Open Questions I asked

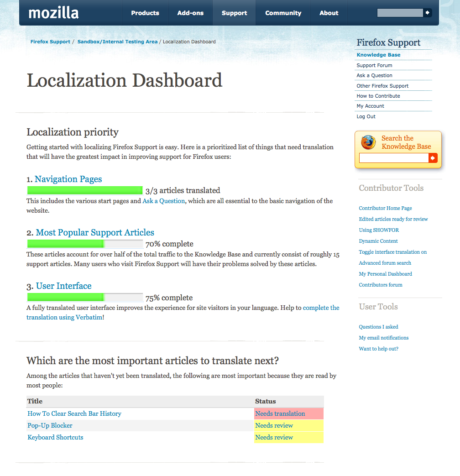click(x=378, y=327)
